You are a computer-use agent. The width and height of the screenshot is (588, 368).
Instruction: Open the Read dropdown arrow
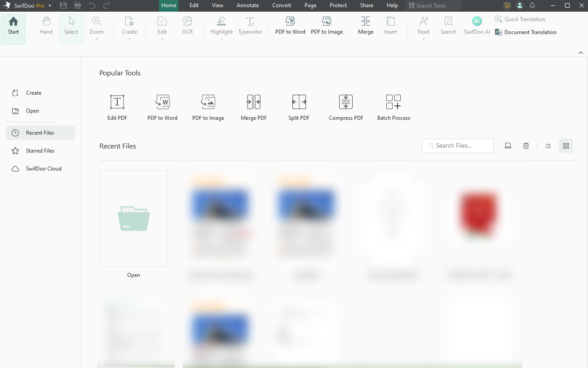click(423, 39)
